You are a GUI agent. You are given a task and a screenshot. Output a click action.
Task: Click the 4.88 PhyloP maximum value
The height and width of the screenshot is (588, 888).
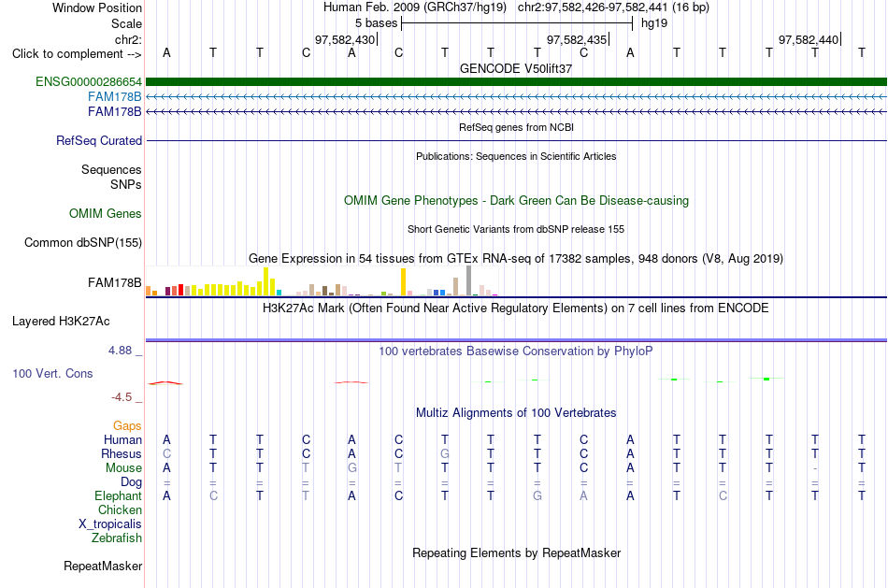[120, 351]
